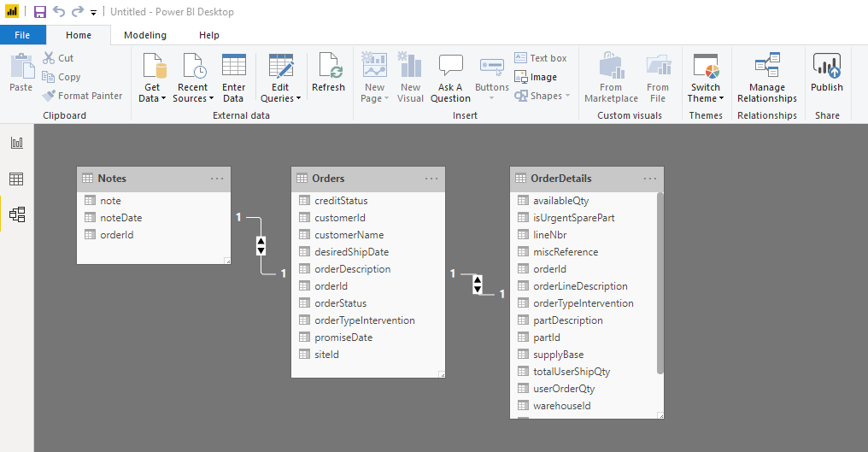The image size is (868, 452).
Task: Select the Format Painter tool
Action: point(83,96)
